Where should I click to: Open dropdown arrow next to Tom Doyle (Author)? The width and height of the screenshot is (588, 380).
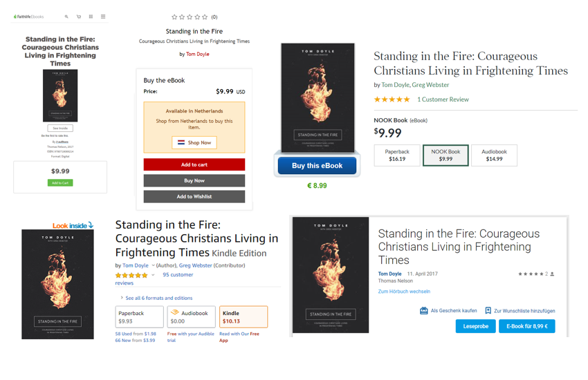153,265
